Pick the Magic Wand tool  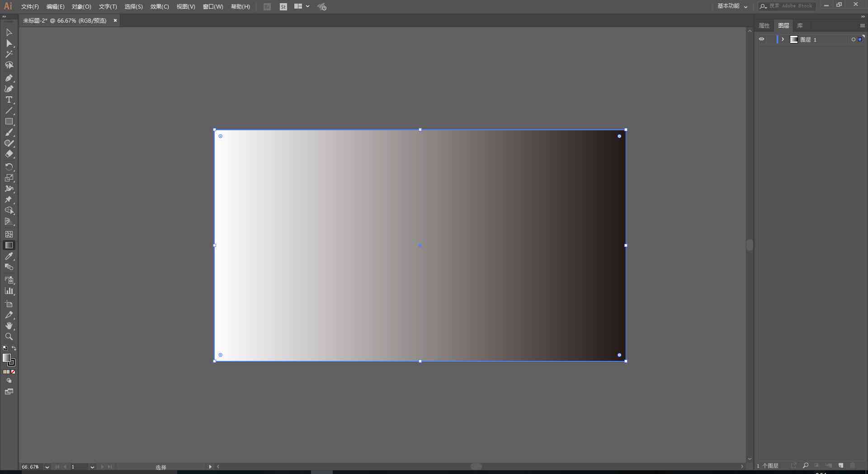pyautogui.click(x=9, y=54)
